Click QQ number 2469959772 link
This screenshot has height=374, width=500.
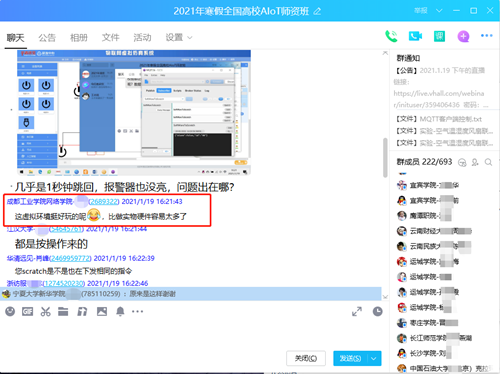tap(70, 258)
